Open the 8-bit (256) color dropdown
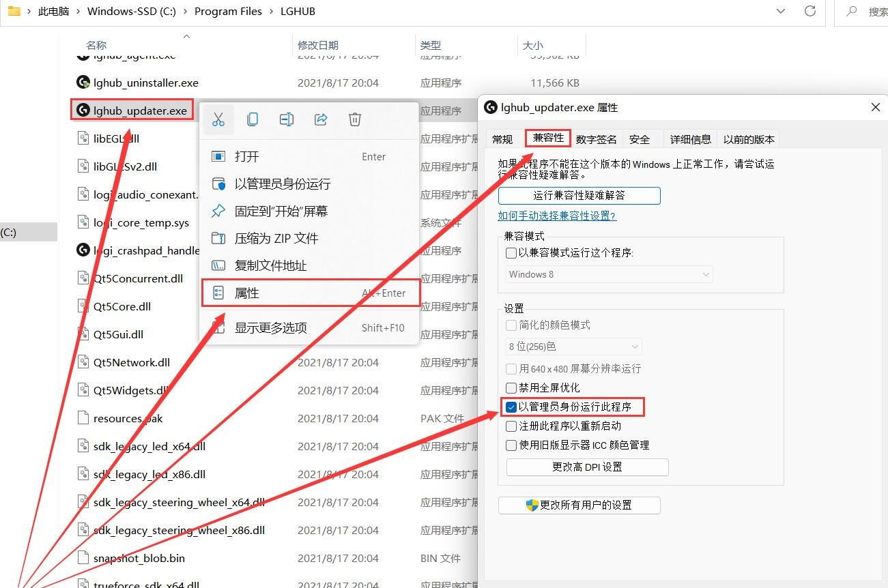This screenshot has width=888, height=588. point(574,347)
